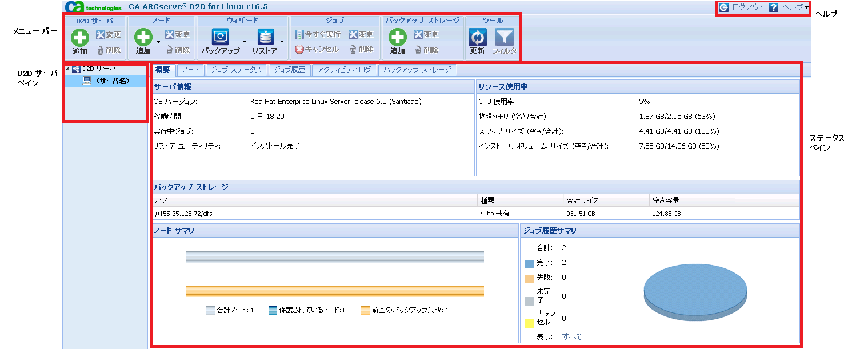
Task: Click the CIFS 共有 type cell
Action: pyautogui.click(x=495, y=213)
